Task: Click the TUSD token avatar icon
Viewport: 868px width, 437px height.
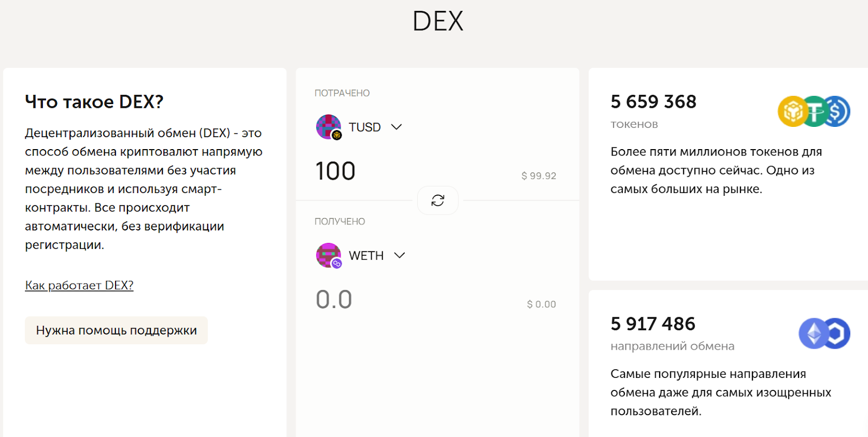Action: [328, 127]
